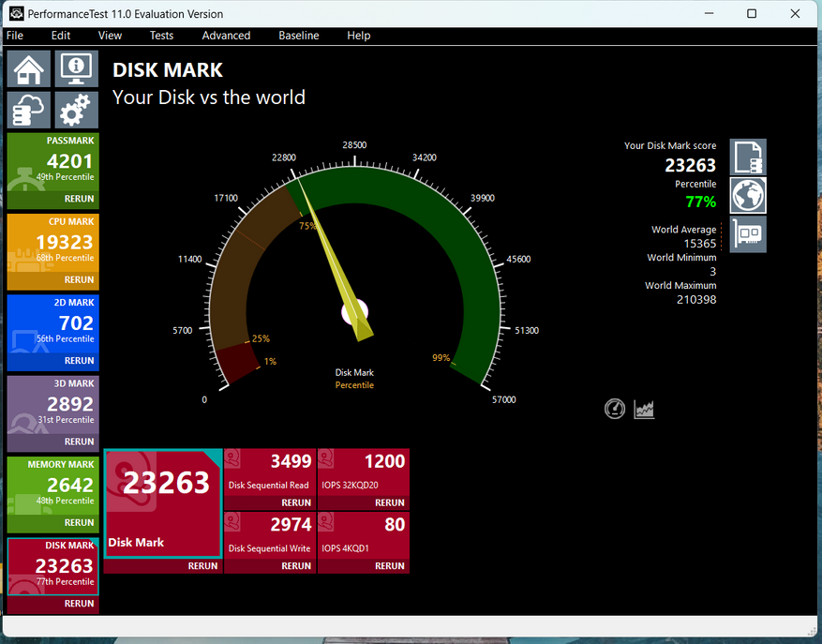Screen dimensions: 822x644
Task: Select the large Disk Mark 23263 tile
Action: coord(163,503)
